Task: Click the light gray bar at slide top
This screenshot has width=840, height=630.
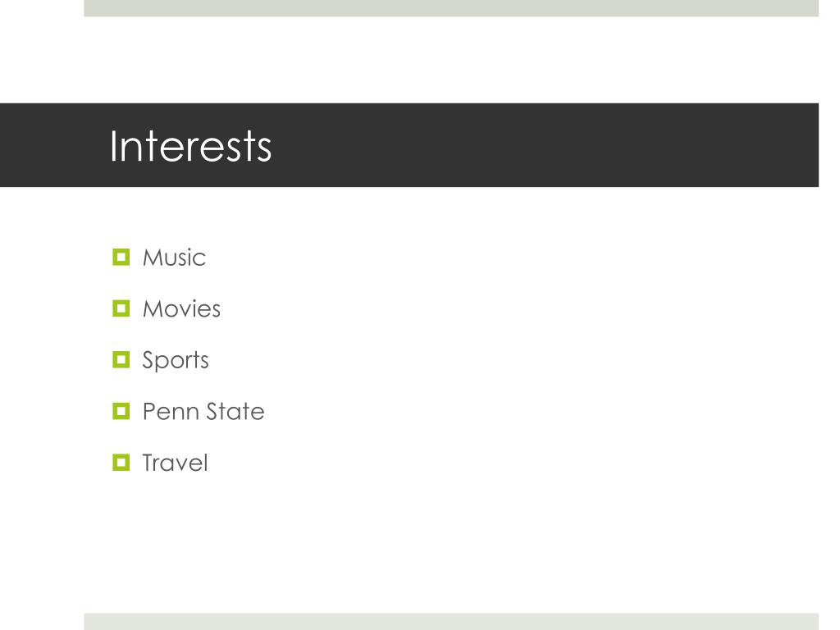Action: [451, 8]
